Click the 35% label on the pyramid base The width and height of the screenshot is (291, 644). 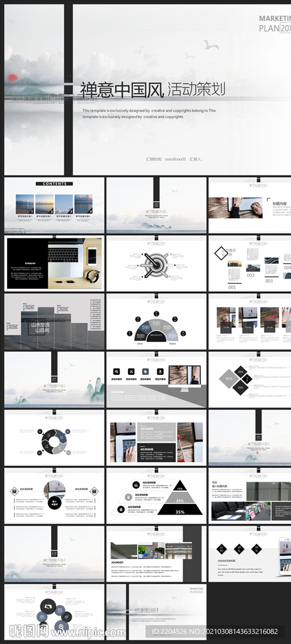click(180, 512)
